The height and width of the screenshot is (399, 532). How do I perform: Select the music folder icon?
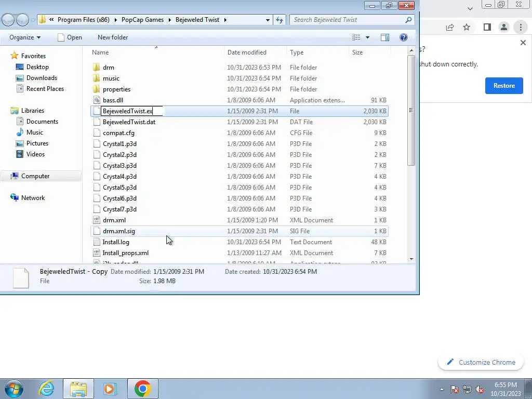click(x=97, y=78)
